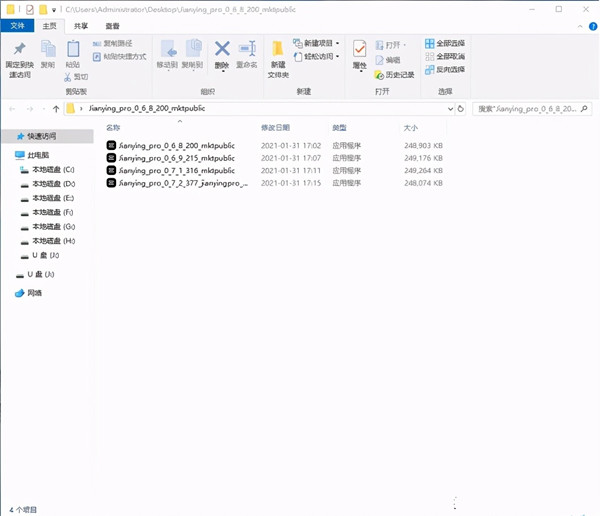Click Select All (全部选择) in ribbon
600x516 pixels.
pos(444,44)
